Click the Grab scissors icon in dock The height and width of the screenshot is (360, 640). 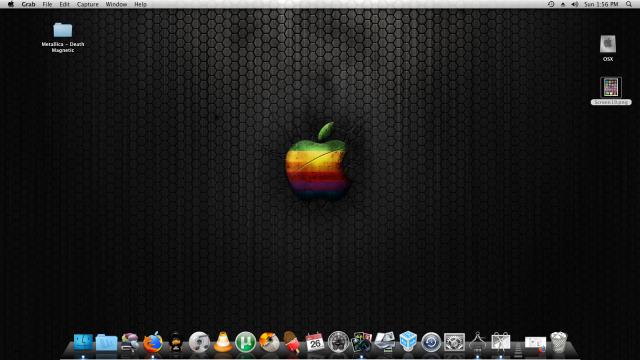(501, 342)
